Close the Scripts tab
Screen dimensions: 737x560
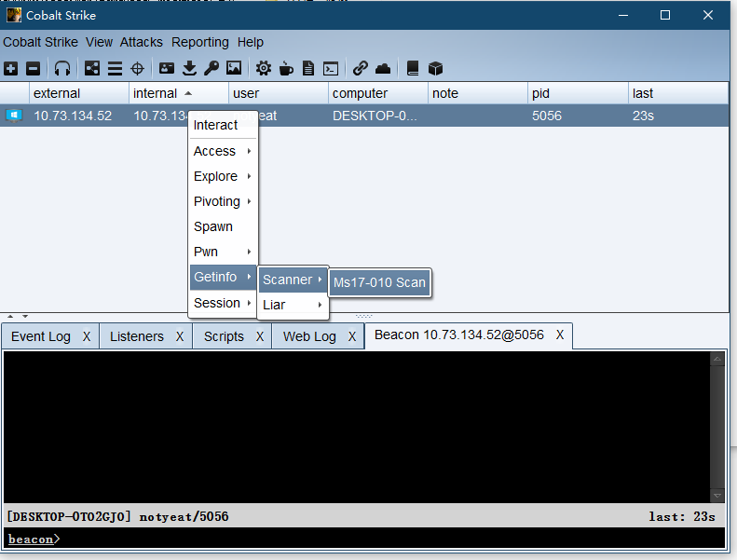tap(260, 336)
